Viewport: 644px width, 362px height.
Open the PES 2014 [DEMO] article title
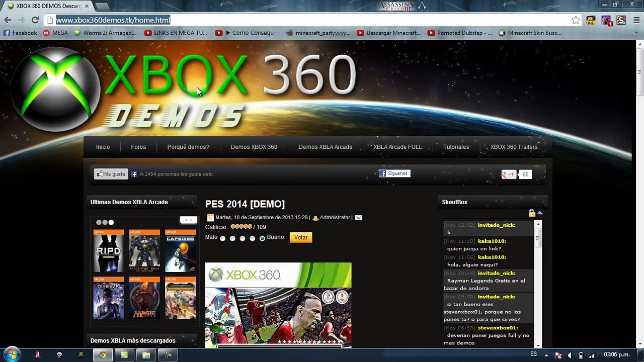[245, 204]
